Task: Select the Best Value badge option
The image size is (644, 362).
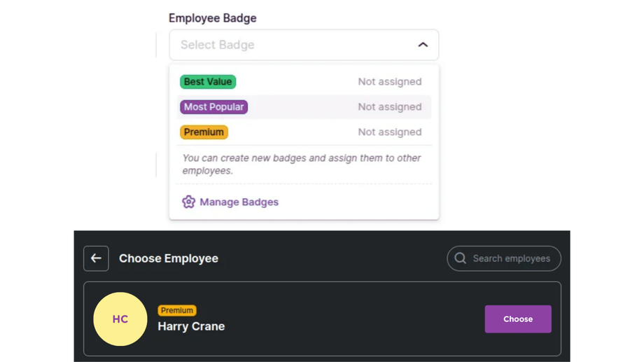Action: [x=208, y=82]
